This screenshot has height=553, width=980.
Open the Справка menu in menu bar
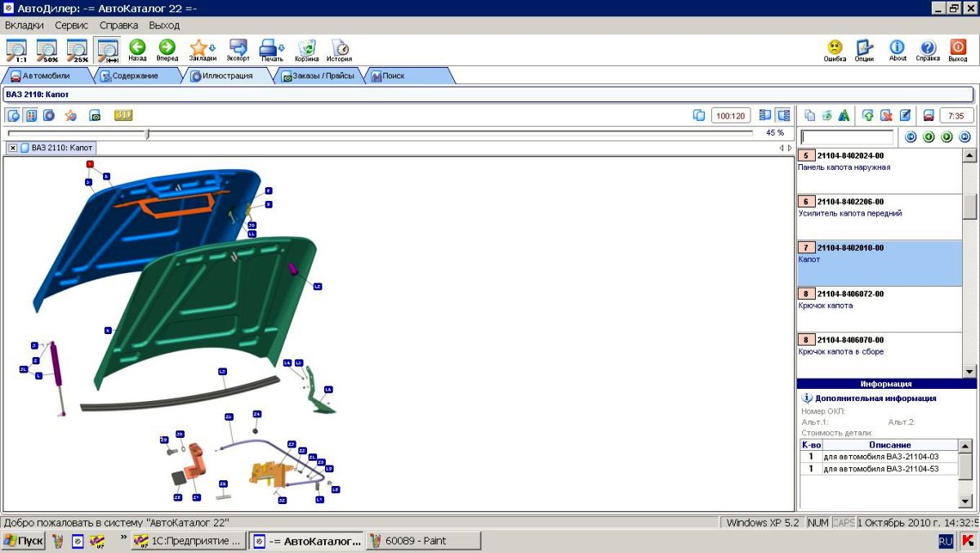tap(118, 25)
